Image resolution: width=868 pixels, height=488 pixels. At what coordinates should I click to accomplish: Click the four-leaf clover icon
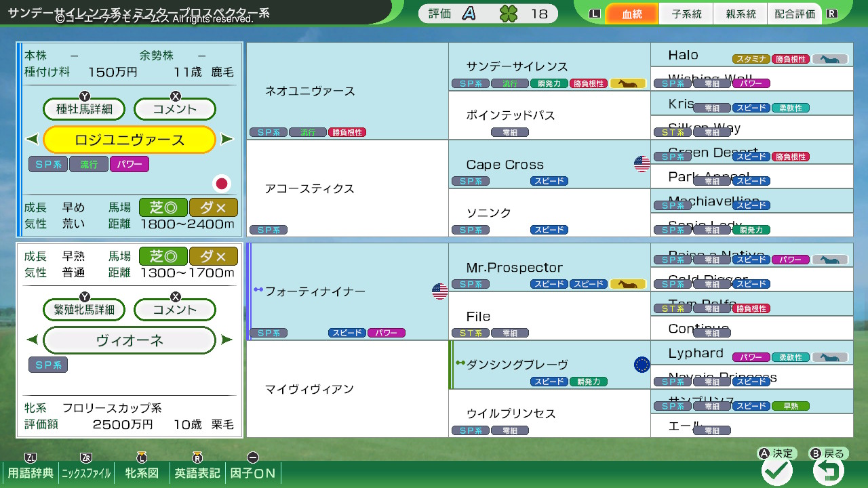508,14
